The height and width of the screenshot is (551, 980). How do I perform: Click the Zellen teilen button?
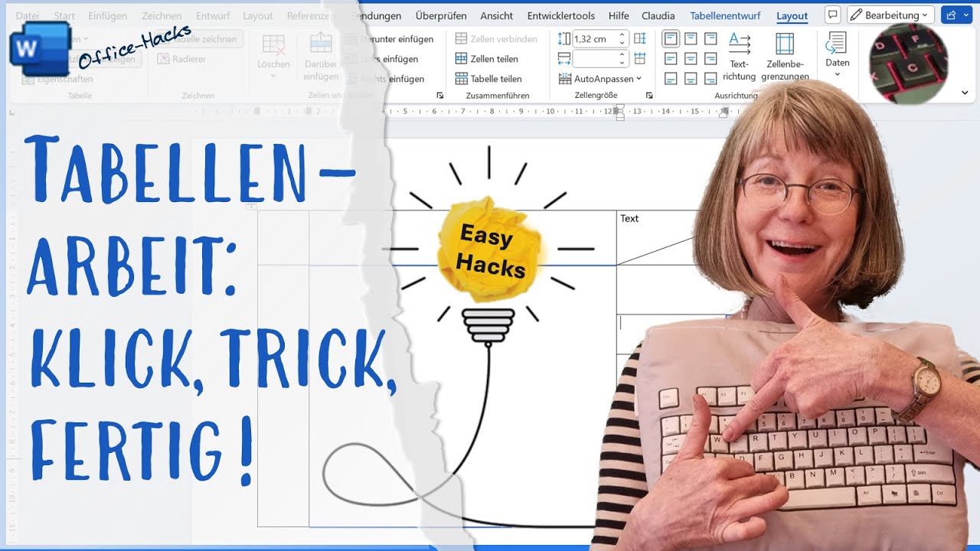[x=487, y=59]
